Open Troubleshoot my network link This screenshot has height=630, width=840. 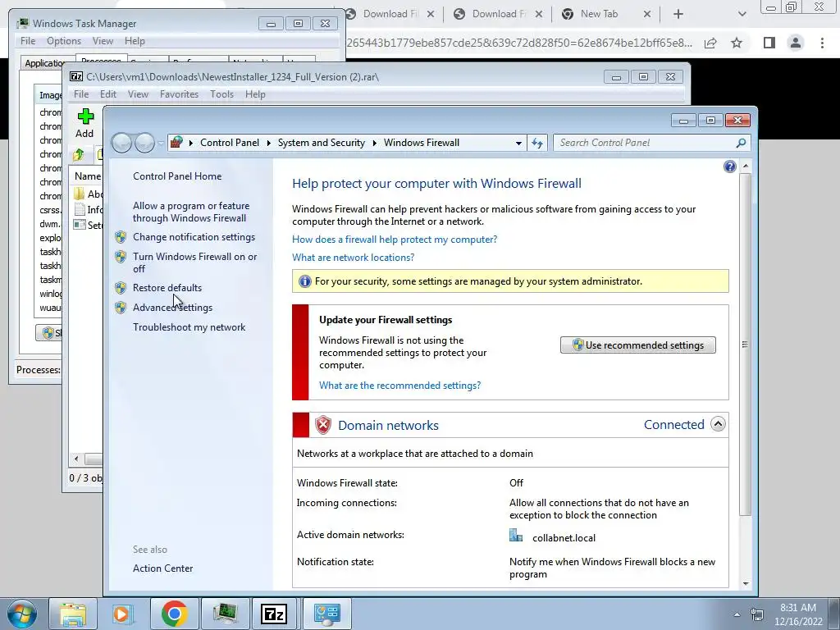tap(189, 327)
